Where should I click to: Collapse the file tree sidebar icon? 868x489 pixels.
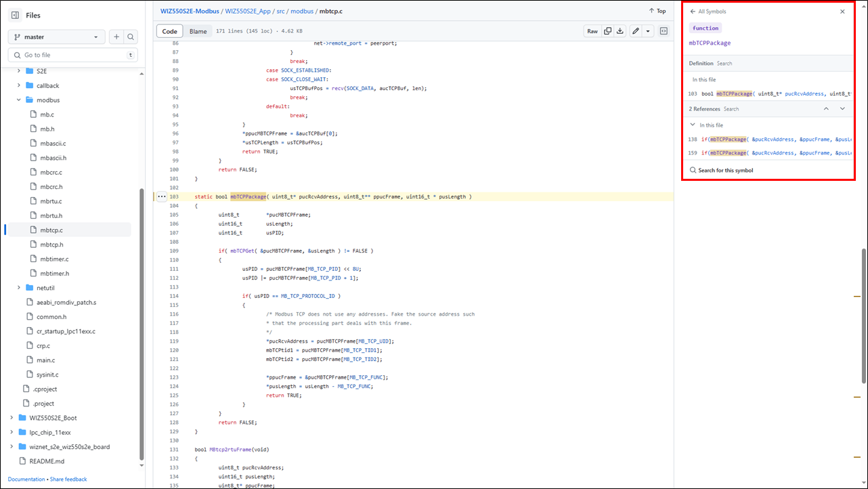(x=15, y=15)
